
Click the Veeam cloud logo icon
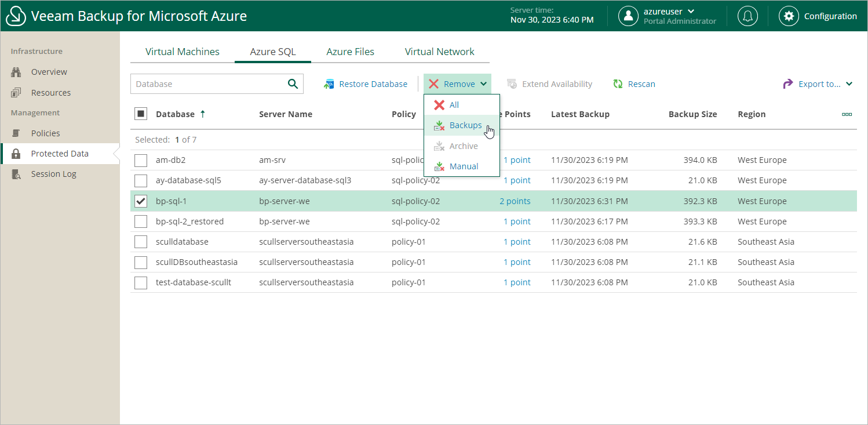(16, 16)
